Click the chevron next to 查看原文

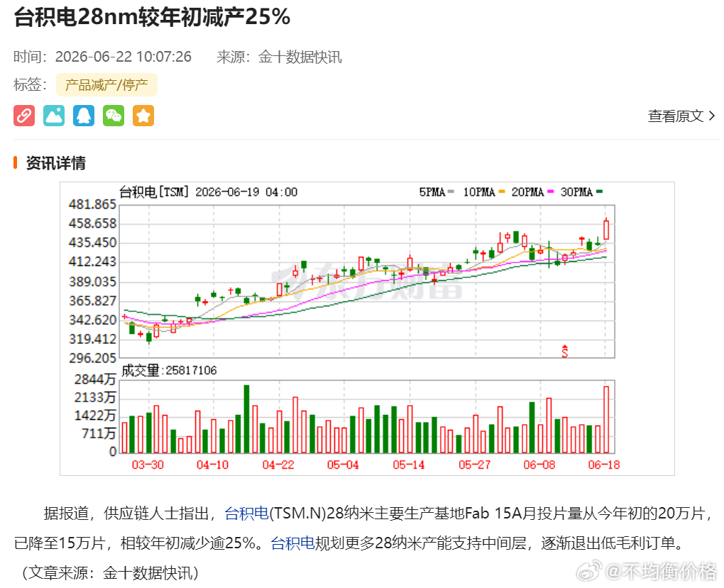point(711,116)
